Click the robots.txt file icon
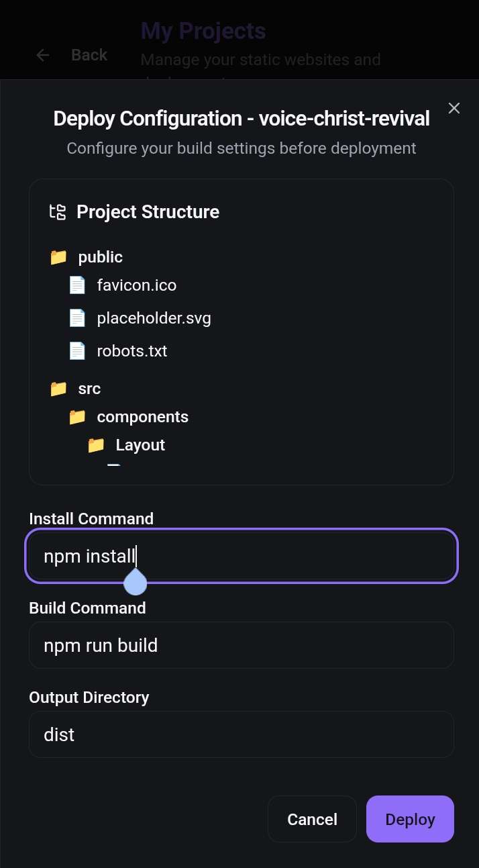The image size is (479, 868). pyautogui.click(x=77, y=350)
